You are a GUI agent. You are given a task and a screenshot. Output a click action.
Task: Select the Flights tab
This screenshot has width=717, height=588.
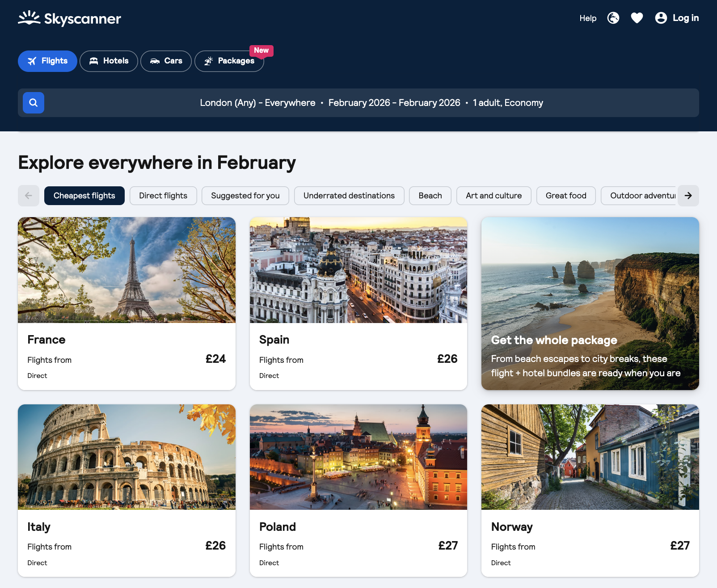47,61
